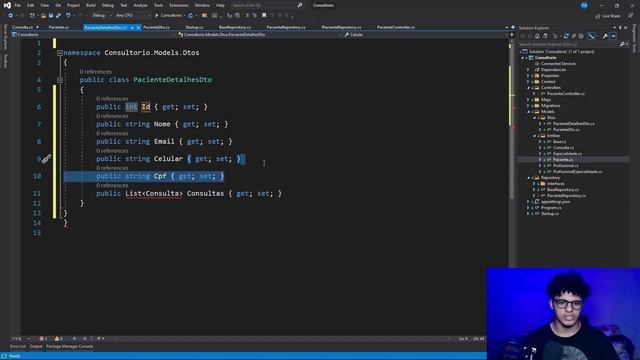The image size is (640, 360).
Task: Start debugging with the Consultorio run button
Action: (168, 16)
